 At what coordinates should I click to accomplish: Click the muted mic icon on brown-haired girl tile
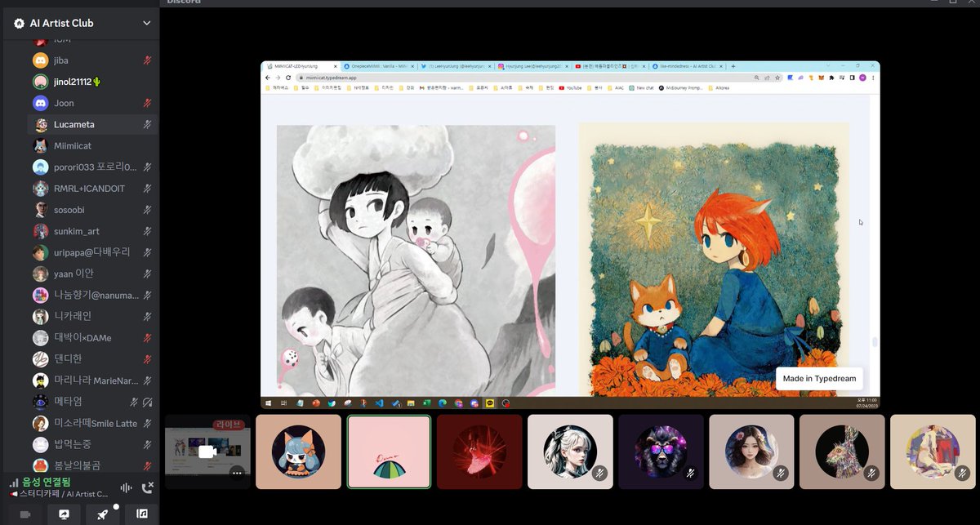pyautogui.click(x=781, y=473)
